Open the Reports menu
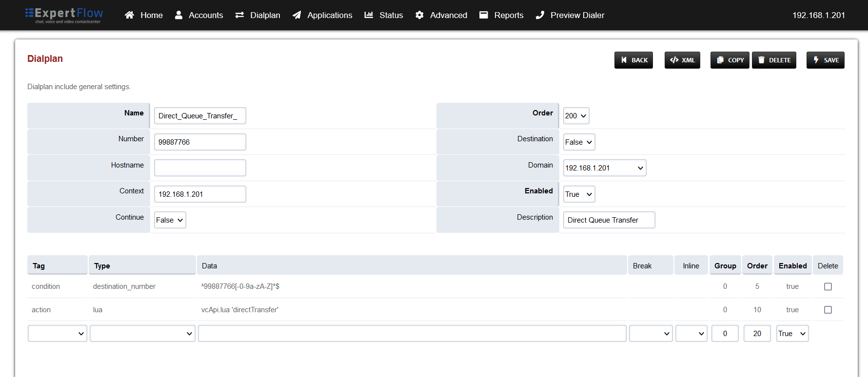Image resolution: width=868 pixels, height=377 pixels. pyautogui.click(x=501, y=15)
